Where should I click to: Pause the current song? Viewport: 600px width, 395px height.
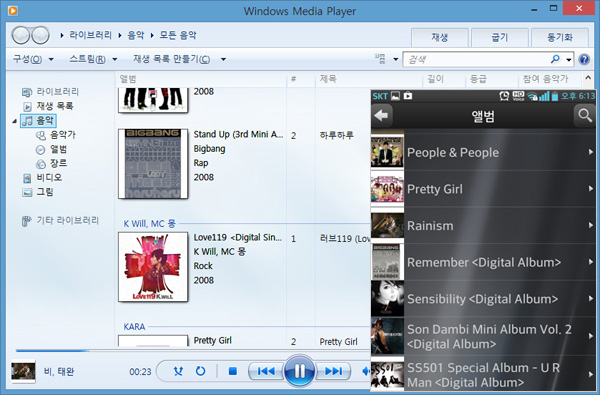[x=299, y=371]
